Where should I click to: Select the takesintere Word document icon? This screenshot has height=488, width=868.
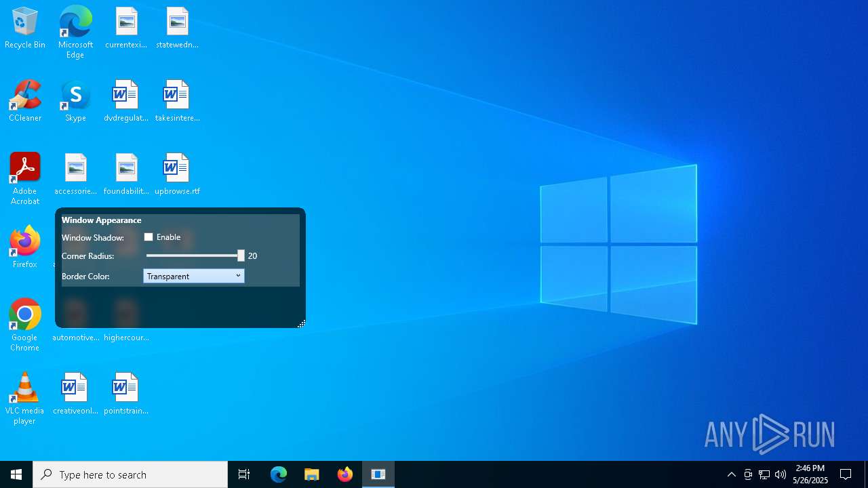[x=177, y=102]
